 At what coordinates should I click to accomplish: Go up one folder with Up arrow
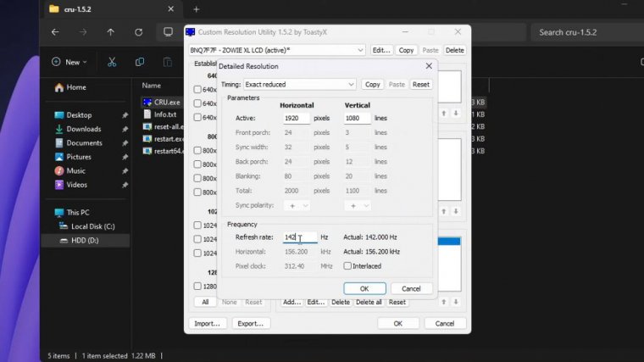coord(110,32)
